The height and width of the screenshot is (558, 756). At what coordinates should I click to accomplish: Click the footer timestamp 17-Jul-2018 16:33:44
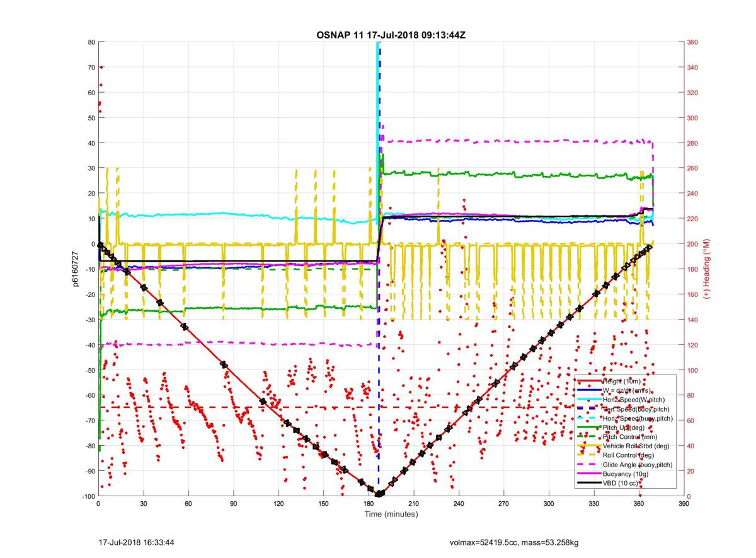tap(137, 542)
